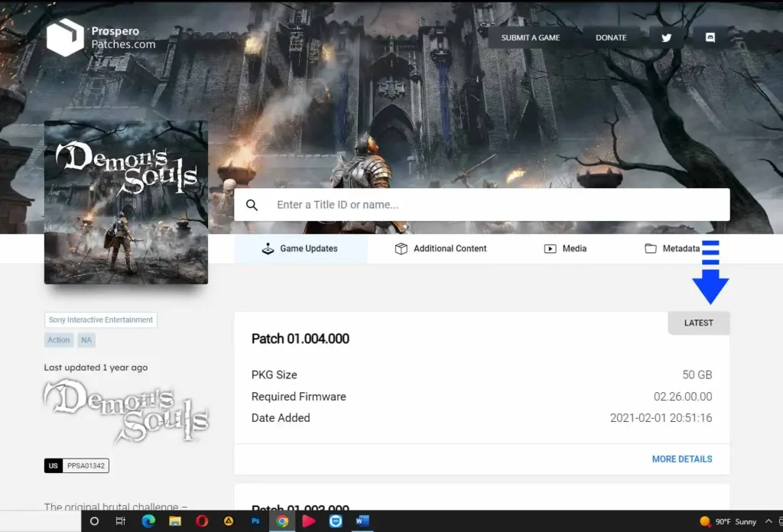Click the Prospero Patches cube logo
Viewport: 783px width, 532px height.
[x=65, y=37]
